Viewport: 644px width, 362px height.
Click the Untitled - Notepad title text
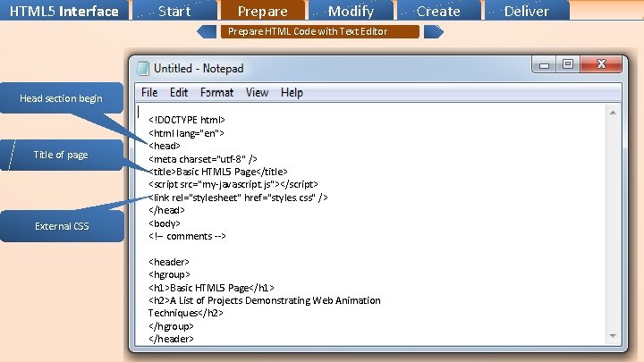coord(199,69)
